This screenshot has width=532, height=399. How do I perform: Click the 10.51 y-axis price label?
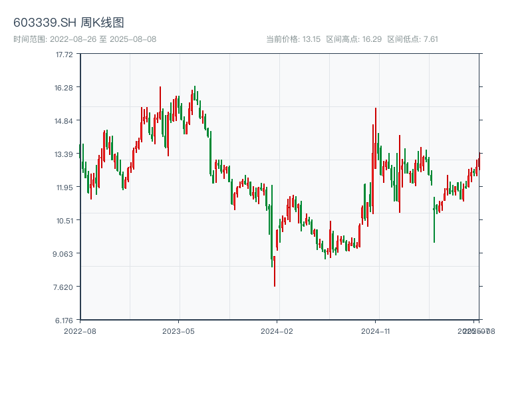point(64,221)
